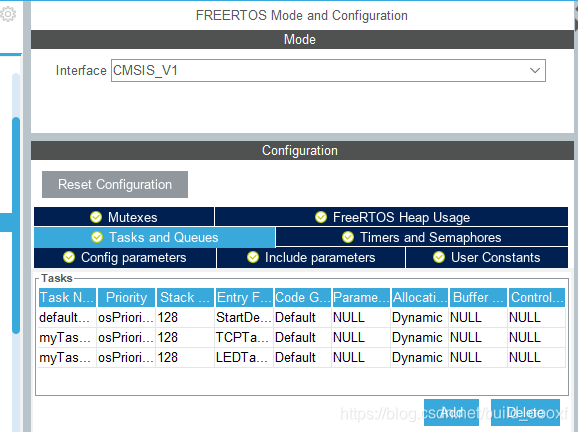The image size is (578, 432).
Task: Click the Configuration section header
Action: 302,150
